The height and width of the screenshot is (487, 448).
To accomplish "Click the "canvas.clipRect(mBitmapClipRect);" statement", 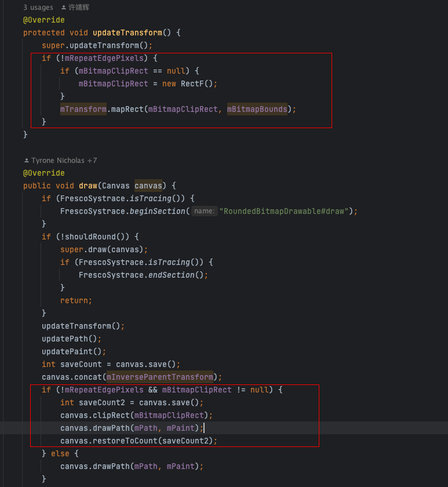I will (137, 415).
